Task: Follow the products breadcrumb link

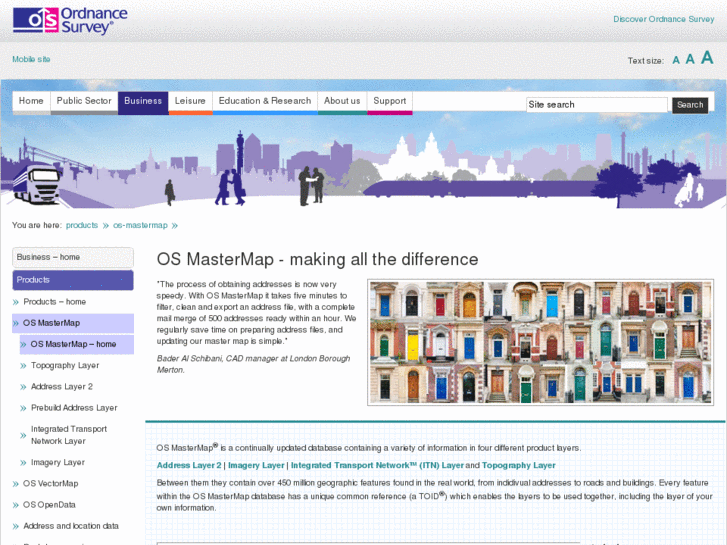Action: pyautogui.click(x=82, y=225)
